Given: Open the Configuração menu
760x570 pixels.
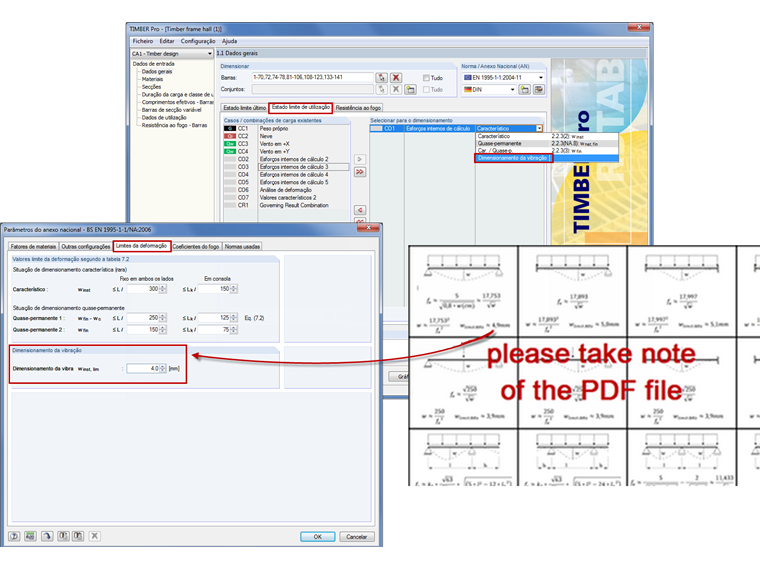Looking at the screenshot, I should coord(198,42).
